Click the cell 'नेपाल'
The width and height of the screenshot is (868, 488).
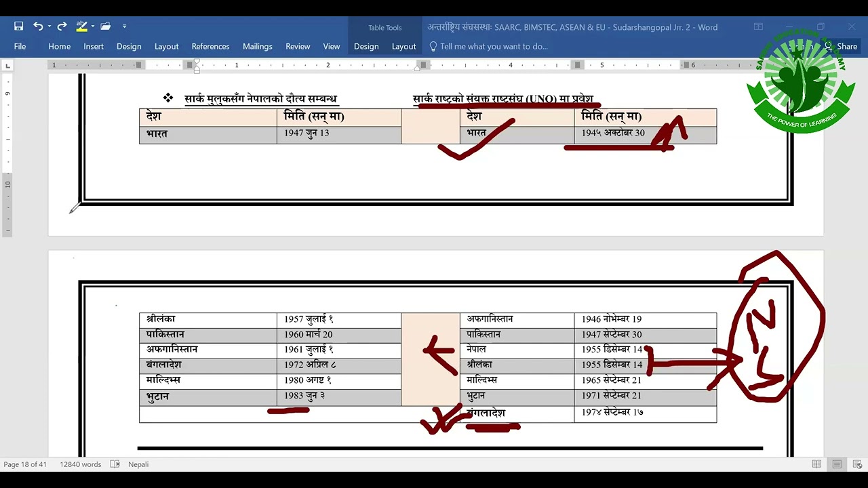pos(517,350)
